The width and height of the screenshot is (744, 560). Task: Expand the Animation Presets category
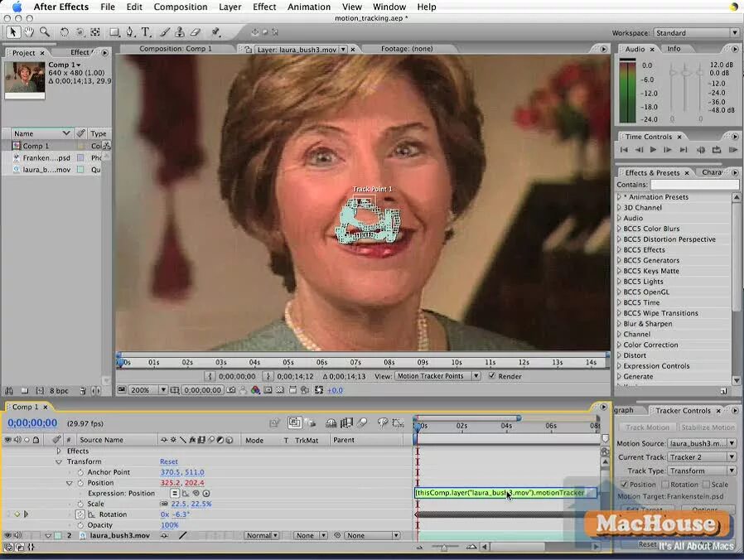[619, 197]
